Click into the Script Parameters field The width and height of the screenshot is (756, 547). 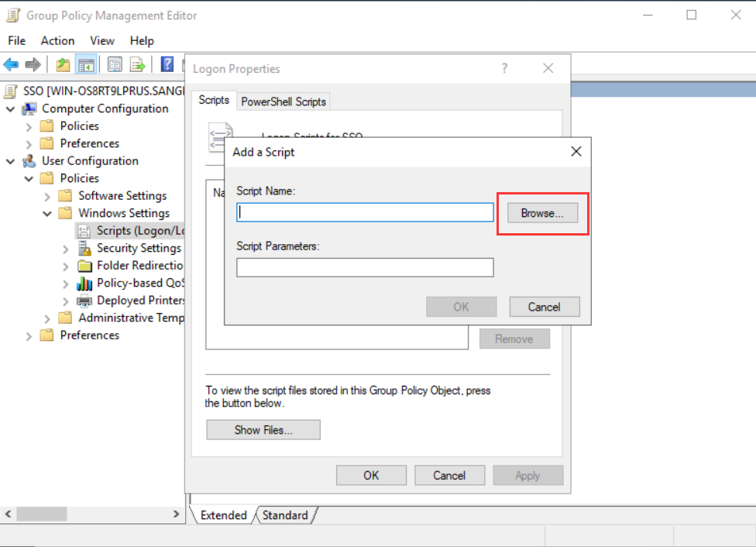pos(365,267)
